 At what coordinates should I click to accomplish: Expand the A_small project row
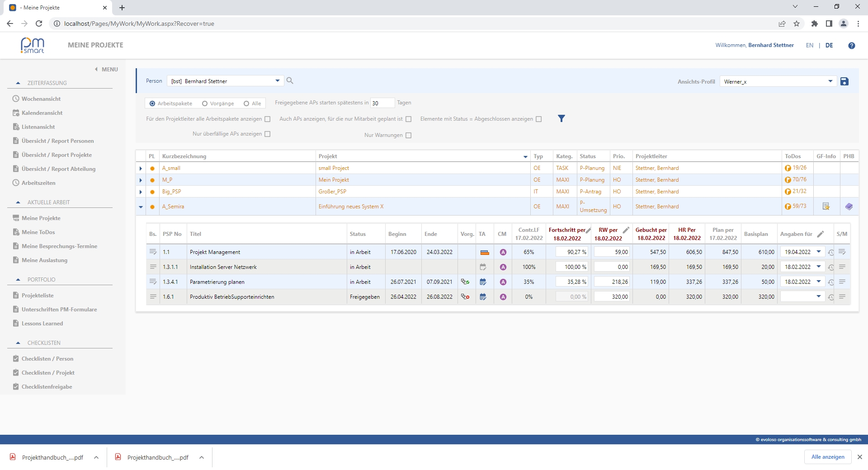pos(141,169)
